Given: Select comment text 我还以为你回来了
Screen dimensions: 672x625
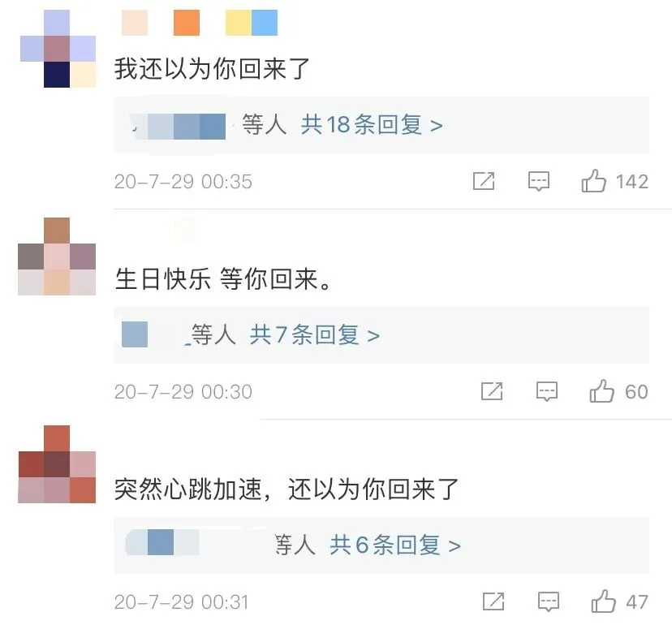Looking at the screenshot, I should click(x=212, y=68).
